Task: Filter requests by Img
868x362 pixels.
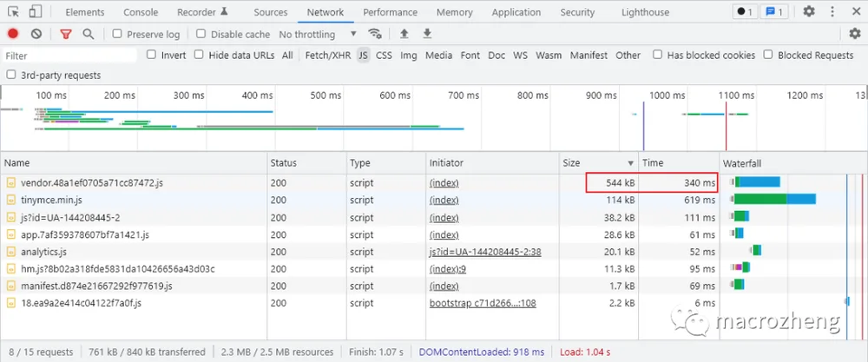Action: pyautogui.click(x=409, y=56)
